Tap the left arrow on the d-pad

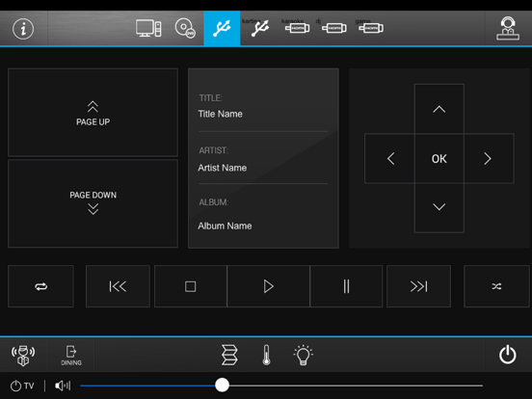tap(389, 158)
